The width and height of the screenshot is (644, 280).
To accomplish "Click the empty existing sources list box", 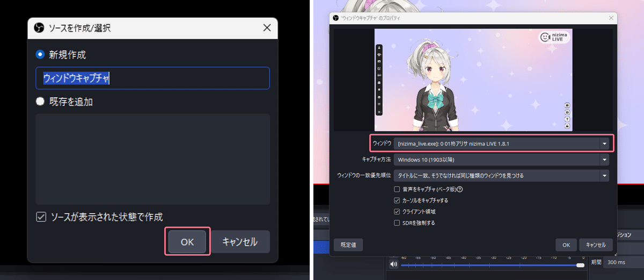I will [152, 159].
